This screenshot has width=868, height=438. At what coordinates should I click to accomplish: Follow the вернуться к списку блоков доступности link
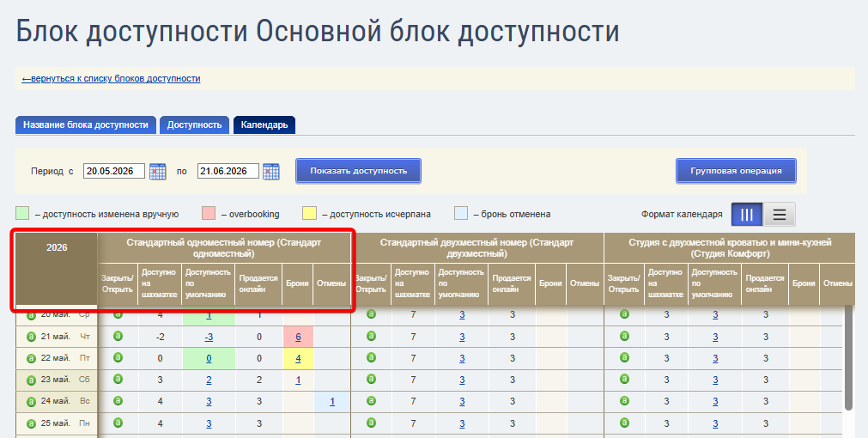(x=112, y=79)
